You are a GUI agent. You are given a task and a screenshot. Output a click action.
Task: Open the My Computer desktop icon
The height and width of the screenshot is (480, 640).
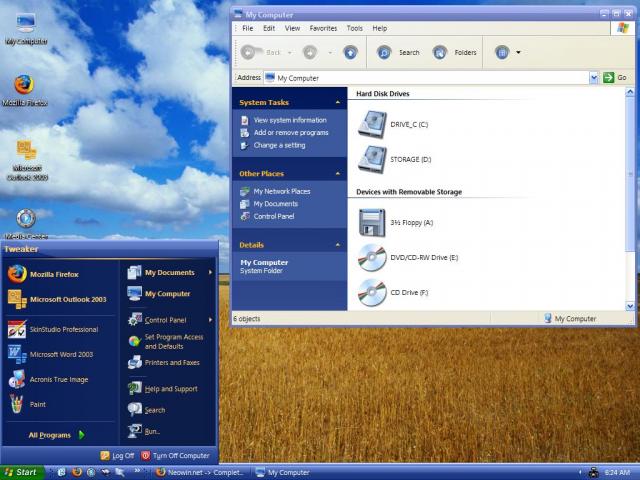tap(26, 29)
